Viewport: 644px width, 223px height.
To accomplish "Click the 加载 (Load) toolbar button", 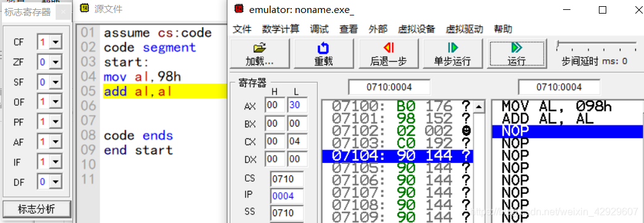I will [x=260, y=53].
